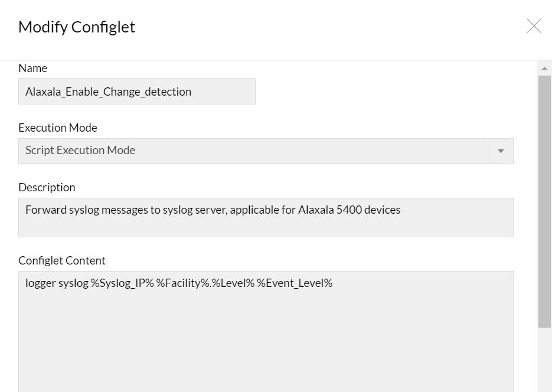Click the Configlet Content label
Image resolution: width=552 pixels, height=392 pixels.
tap(62, 260)
